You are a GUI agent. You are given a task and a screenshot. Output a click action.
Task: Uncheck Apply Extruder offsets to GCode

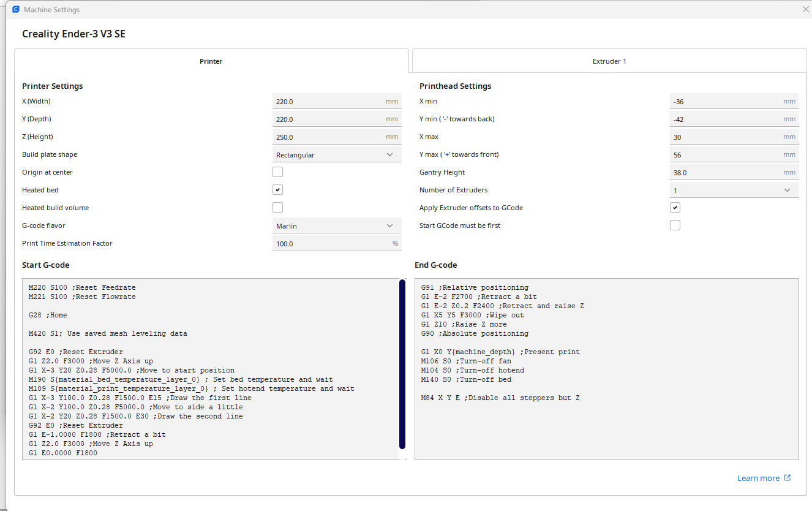point(675,208)
